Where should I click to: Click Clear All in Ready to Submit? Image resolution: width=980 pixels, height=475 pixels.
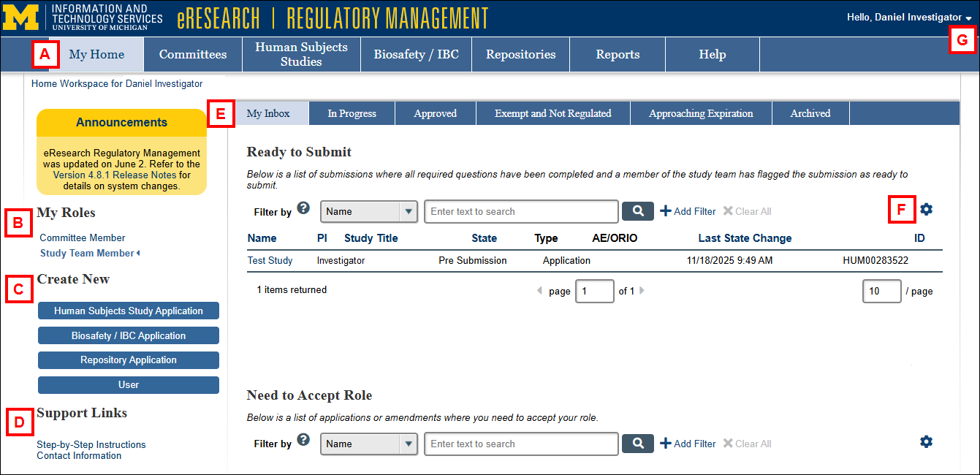pos(747,211)
